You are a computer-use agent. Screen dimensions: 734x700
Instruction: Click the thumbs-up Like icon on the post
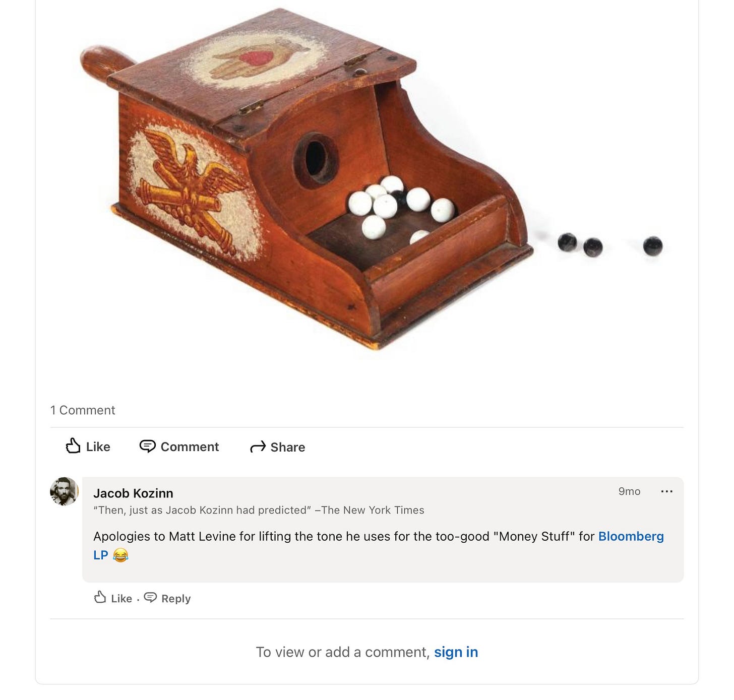tap(73, 446)
